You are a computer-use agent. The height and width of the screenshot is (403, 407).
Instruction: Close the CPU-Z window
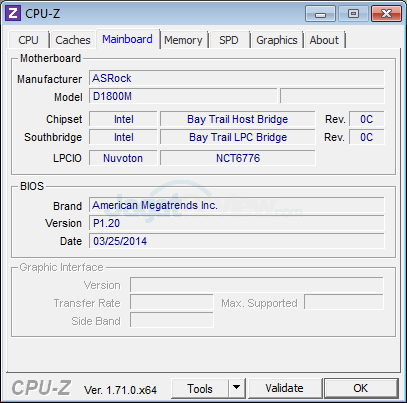pos(386,14)
